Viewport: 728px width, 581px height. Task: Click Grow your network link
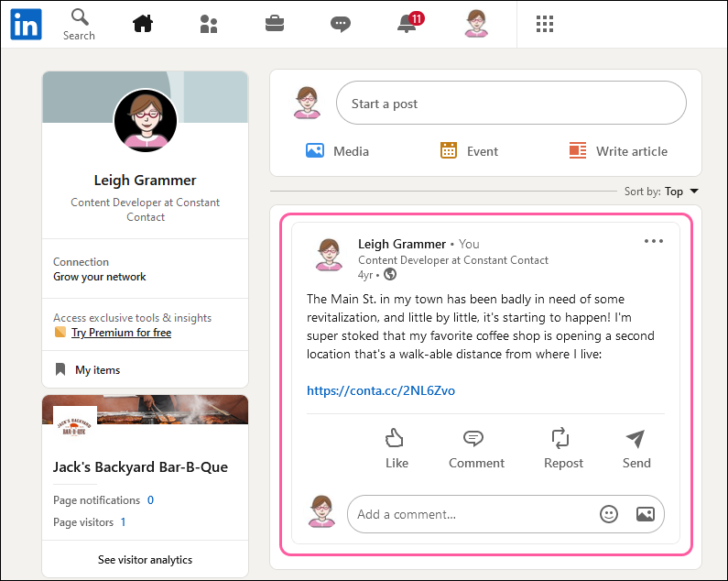[100, 277]
